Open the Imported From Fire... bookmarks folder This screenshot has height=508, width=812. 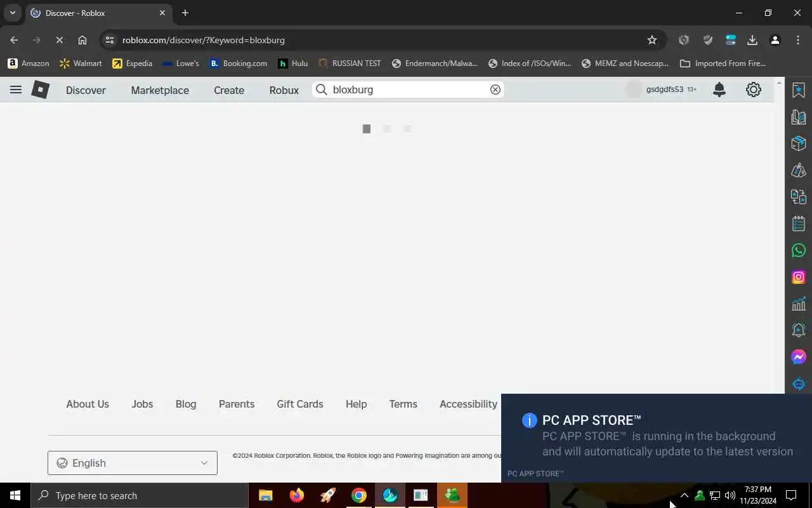(x=723, y=63)
